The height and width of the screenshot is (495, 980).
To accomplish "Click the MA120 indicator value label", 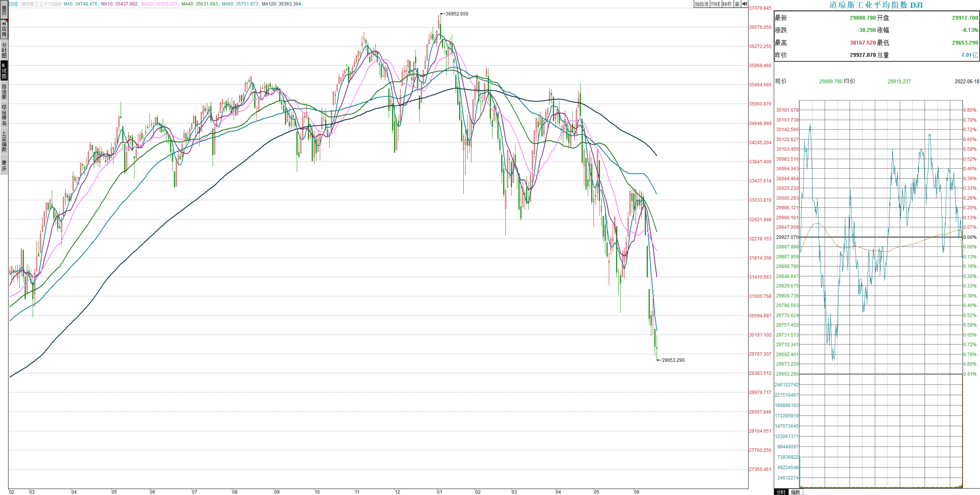I will click(281, 4).
